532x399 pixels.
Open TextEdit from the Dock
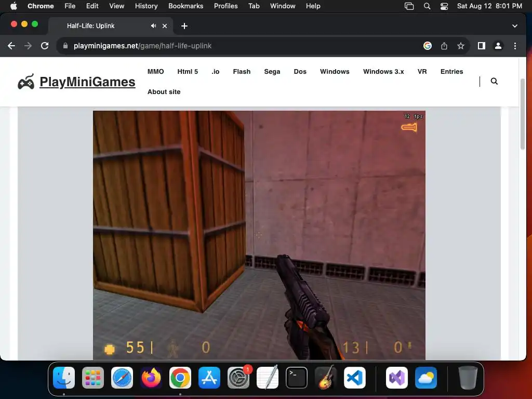pyautogui.click(x=268, y=378)
